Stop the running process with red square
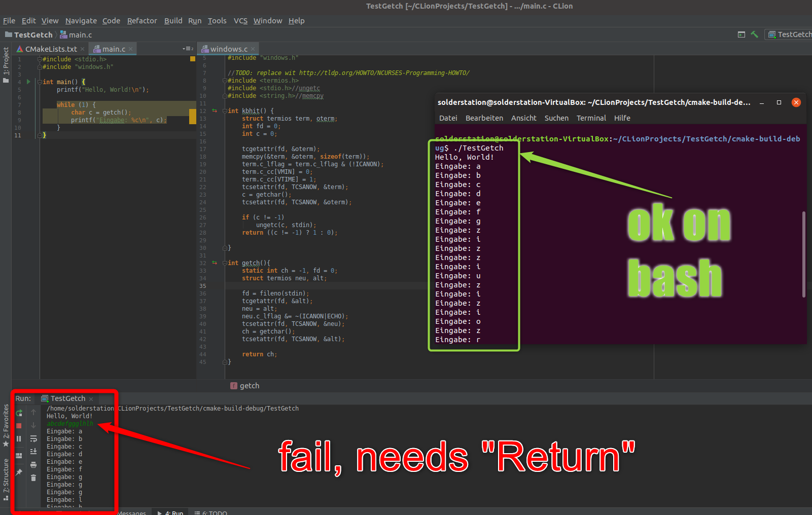 (x=19, y=426)
